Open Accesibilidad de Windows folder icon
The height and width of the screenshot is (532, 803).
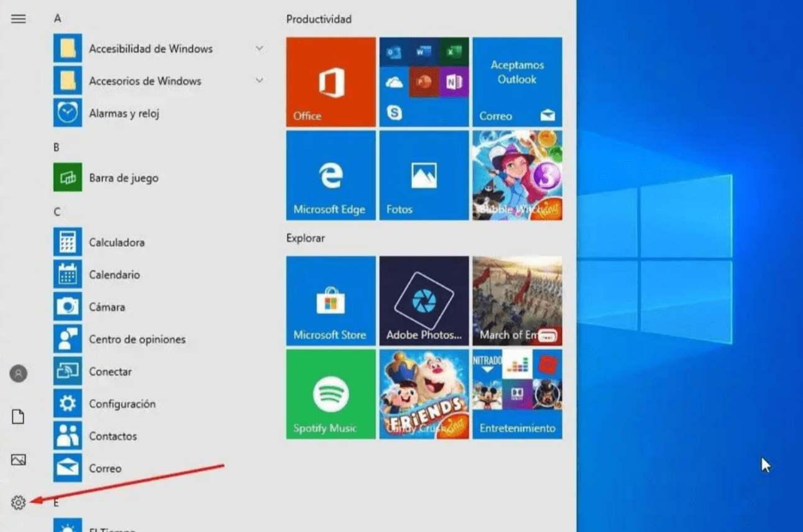pyautogui.click(x=68, y=48)
